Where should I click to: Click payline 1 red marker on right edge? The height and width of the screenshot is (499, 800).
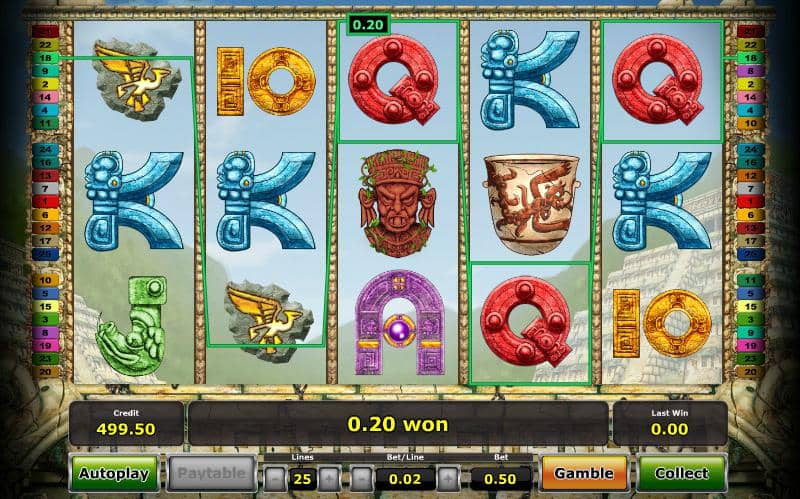pyautogui.click(x=751, y=202)
